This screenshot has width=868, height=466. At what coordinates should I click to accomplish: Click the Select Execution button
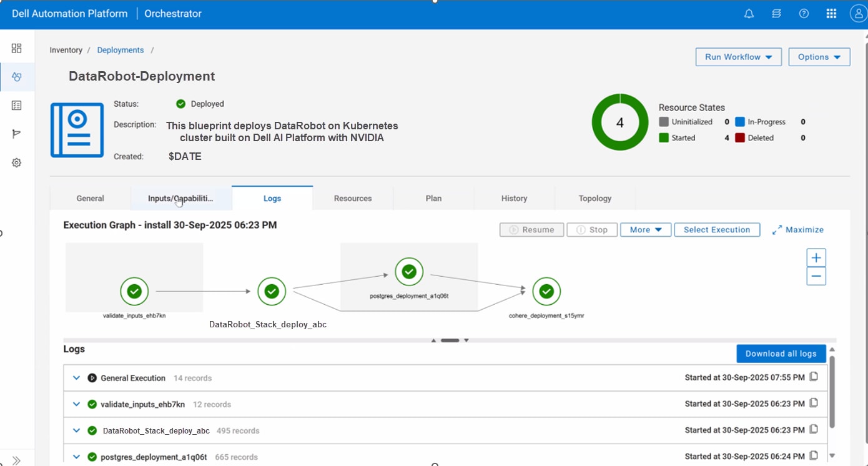tap(717, 230)
